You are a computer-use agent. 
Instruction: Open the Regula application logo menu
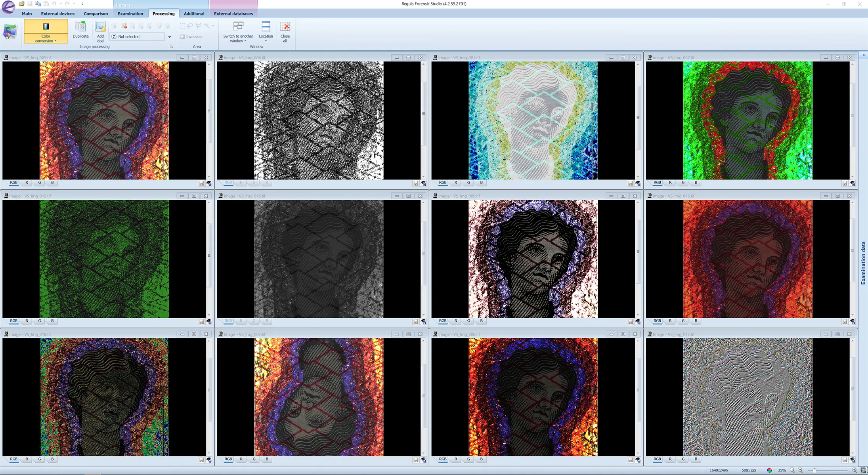[8, 7]
